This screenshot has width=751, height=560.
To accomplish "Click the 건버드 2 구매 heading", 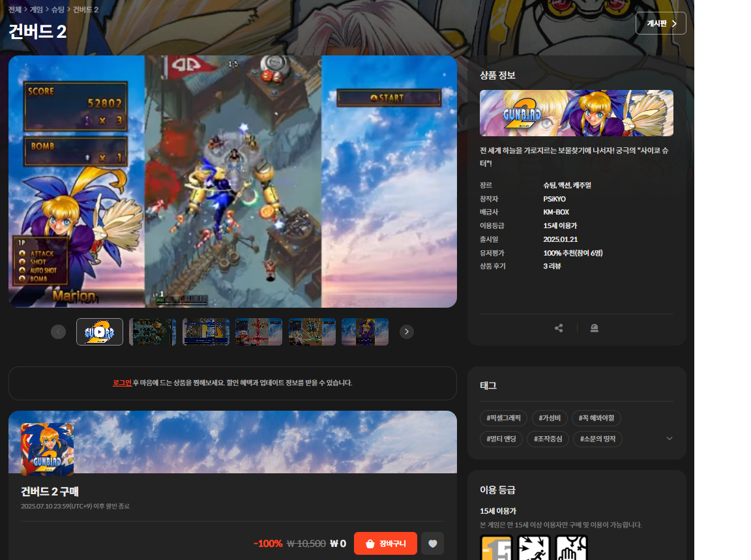I will coord(50,492).
